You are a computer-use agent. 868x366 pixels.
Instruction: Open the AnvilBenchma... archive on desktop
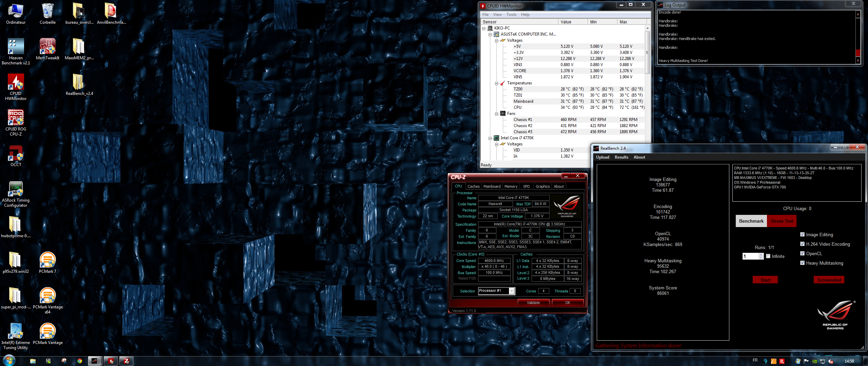[111, 14]
